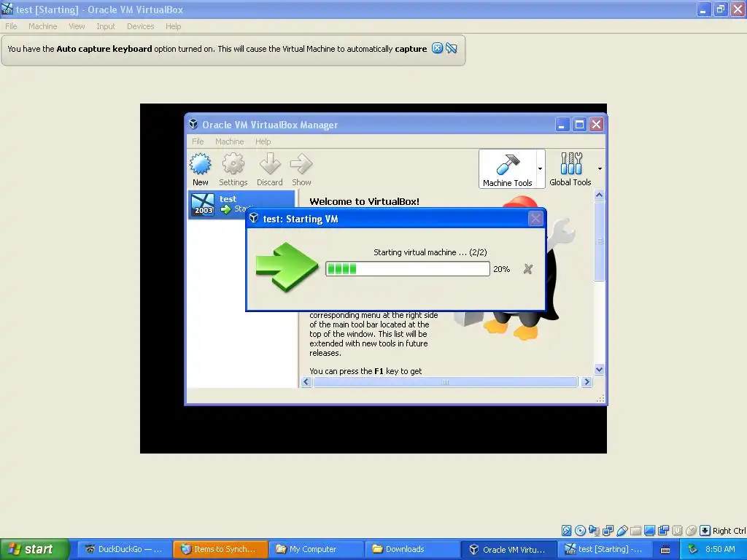Image resolution: width=747 pixels, height=560 pixels.
Task: Click the safely remove hardware tray icon
Action: click(x=692, y=550)
